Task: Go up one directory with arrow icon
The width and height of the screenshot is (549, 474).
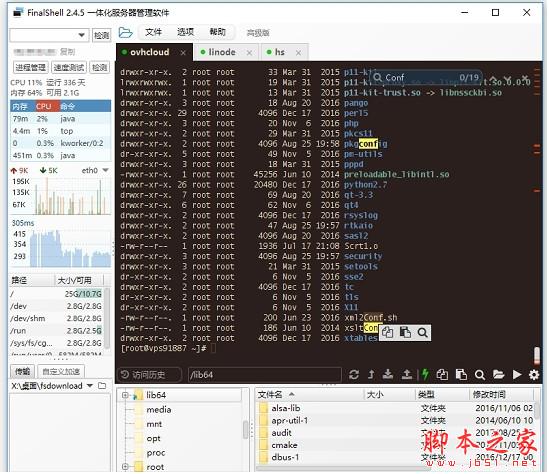Action: click(x=371, y=375)
